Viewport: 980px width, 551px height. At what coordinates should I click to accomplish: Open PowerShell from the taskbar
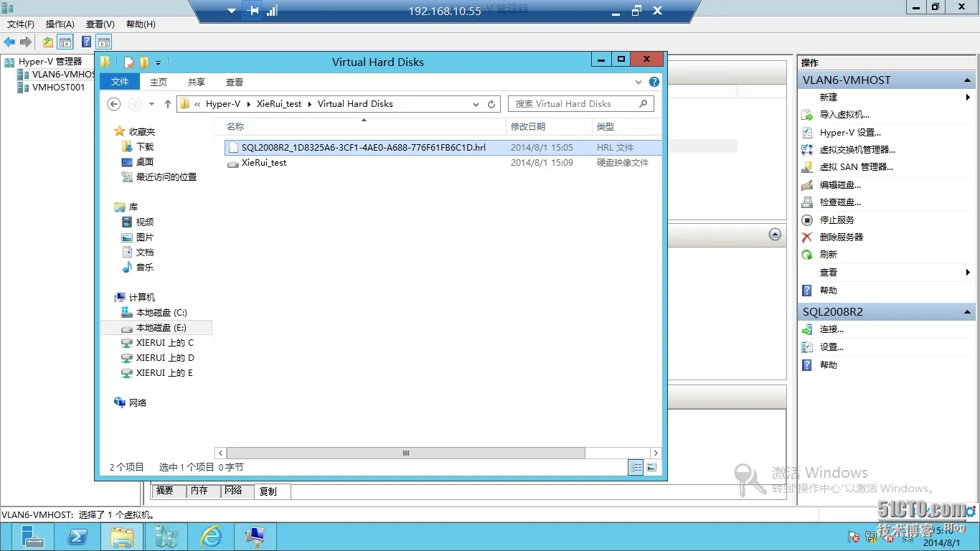tap(77, 537)
